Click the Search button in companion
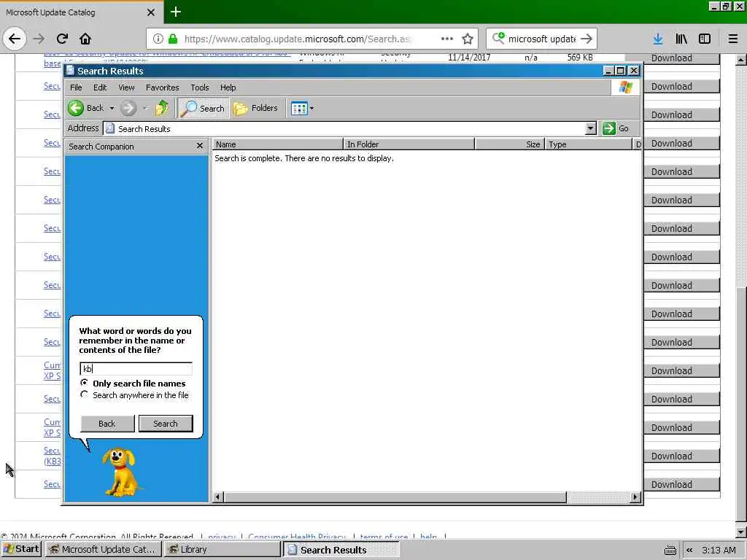Viewport: 747px width, 560px height. [x=166, y=424]
